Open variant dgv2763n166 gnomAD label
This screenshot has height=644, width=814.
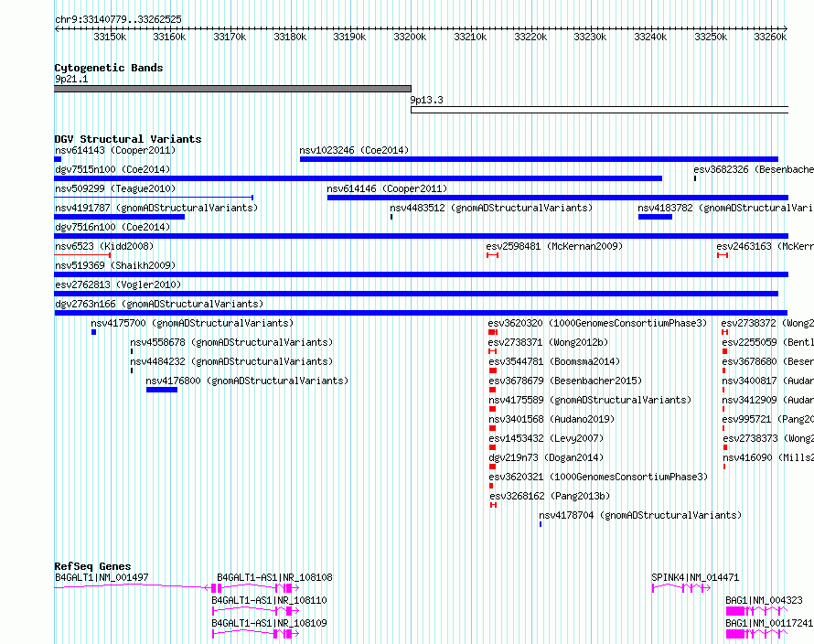[159, 304]
